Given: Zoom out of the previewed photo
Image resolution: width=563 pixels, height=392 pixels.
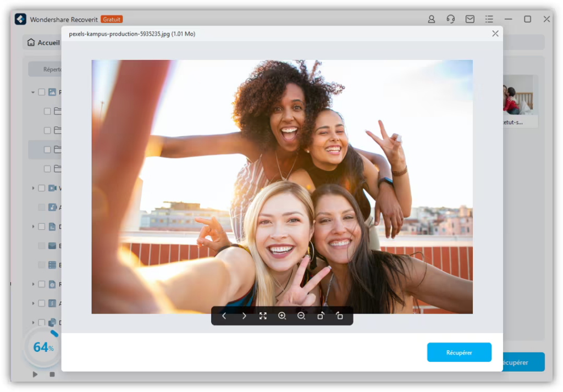Looking at the screenshot, I should 301,316.
